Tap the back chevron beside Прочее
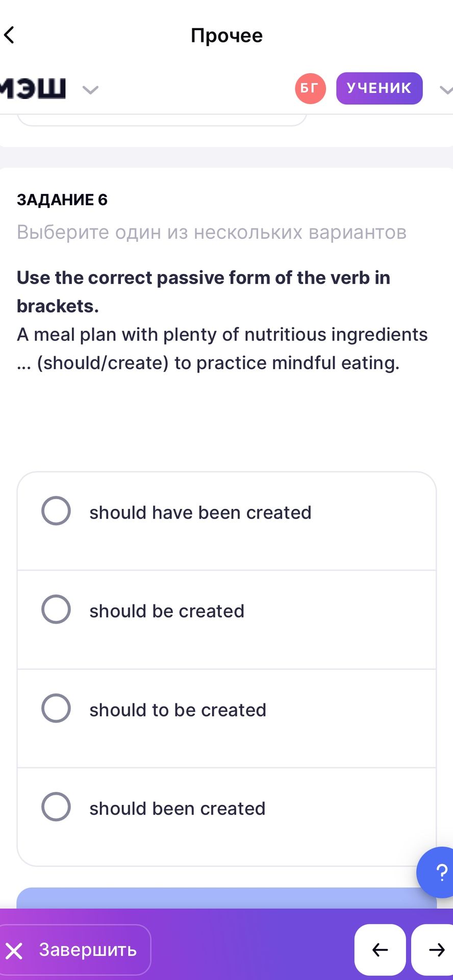 tap(9, 35)
